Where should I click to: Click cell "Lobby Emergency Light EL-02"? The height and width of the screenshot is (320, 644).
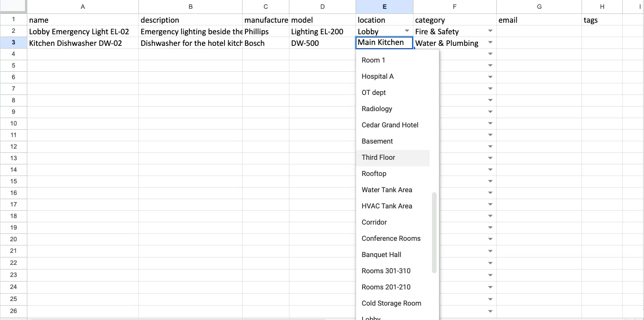pyautogui.click(x=83, y=31)
